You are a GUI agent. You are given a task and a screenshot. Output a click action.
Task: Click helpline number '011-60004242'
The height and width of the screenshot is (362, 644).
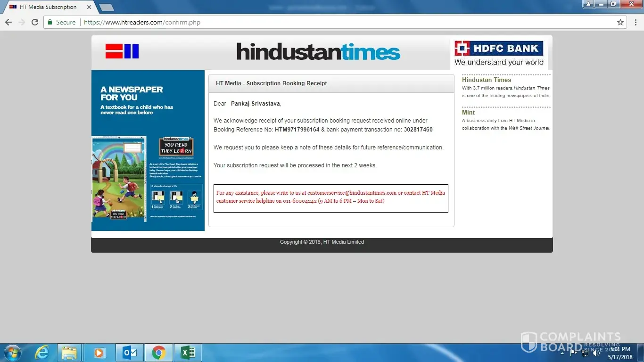(x=300, y=201)
